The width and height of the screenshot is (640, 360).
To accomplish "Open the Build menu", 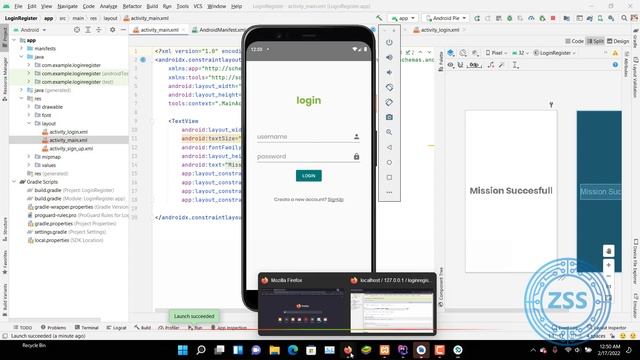I will 152,6.
